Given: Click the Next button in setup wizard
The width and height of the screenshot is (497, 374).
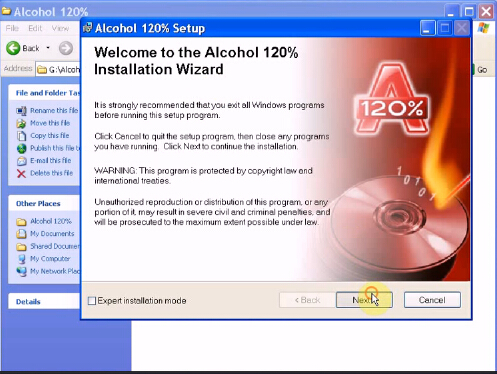Looking at the screenshot, I should (x=364, y=300).
